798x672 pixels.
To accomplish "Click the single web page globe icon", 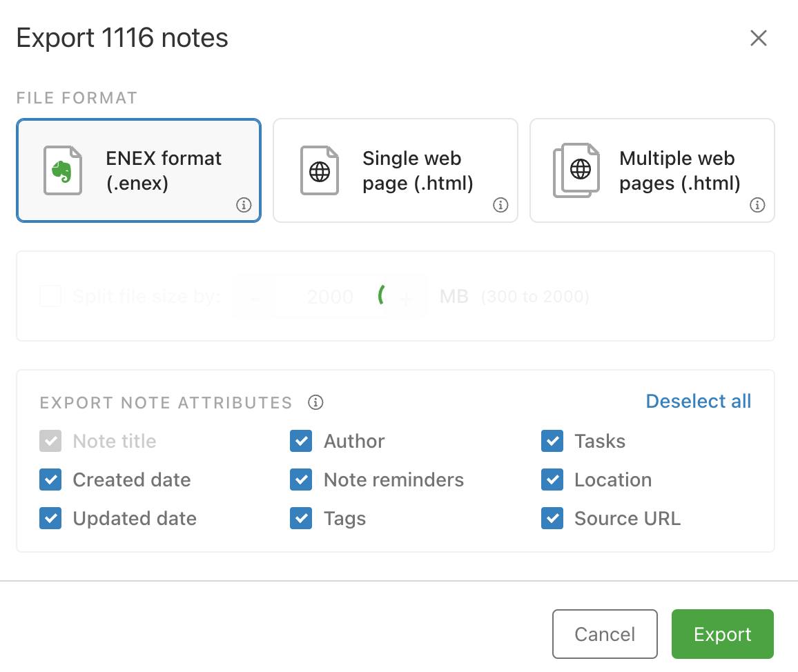I will click(320, 170).
